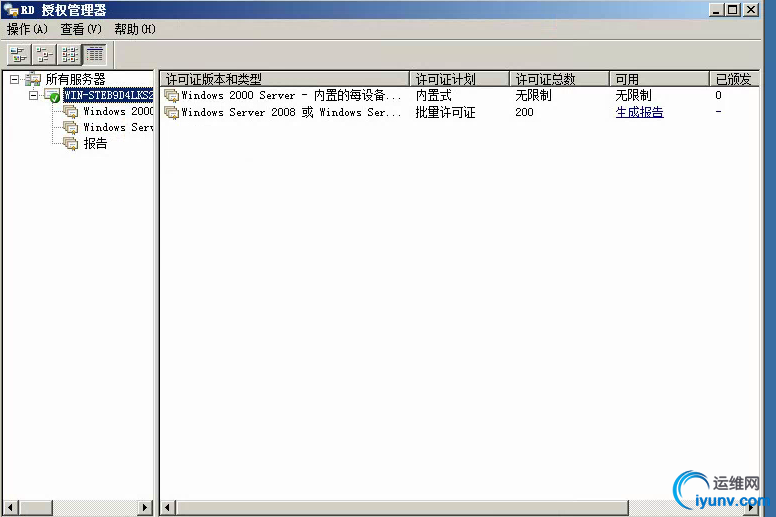Sort by 已颁发 column header
Viewport: 776px width, 517px height.
tap(734, 79)
